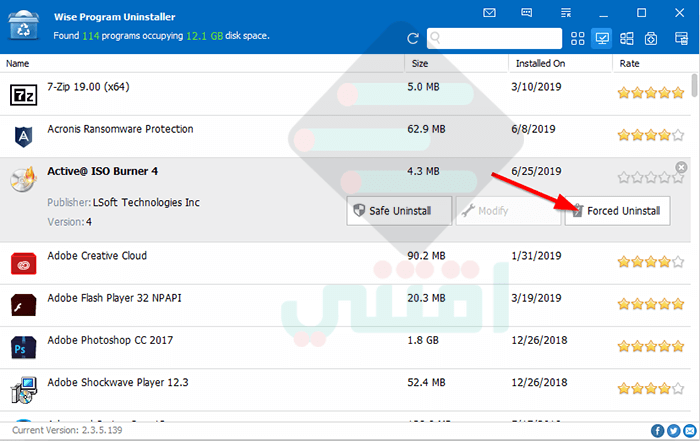This screenshot has width=700, height=441.
Task: Switch to Windows universal apps icon
Action: [626, 38]
